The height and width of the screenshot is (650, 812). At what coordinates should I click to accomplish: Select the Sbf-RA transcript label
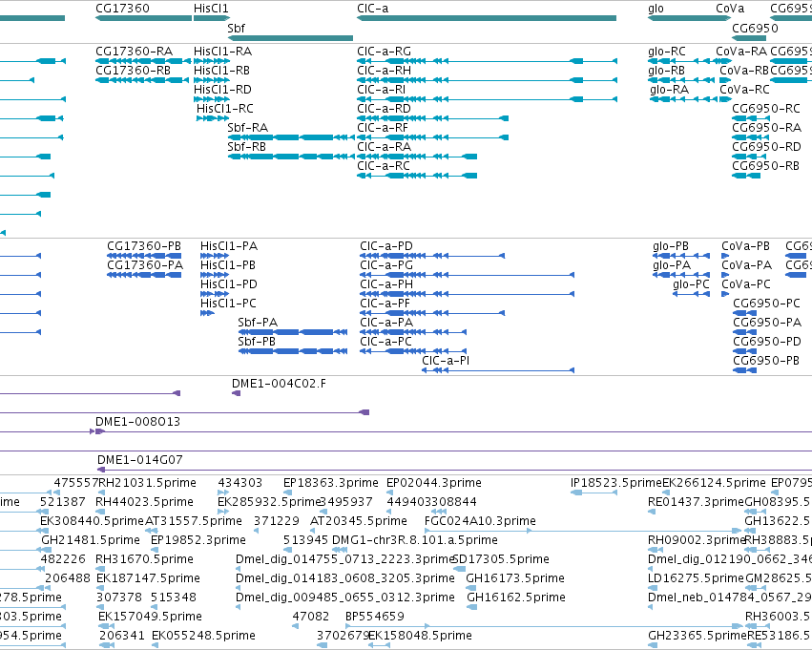pos(247,128)
